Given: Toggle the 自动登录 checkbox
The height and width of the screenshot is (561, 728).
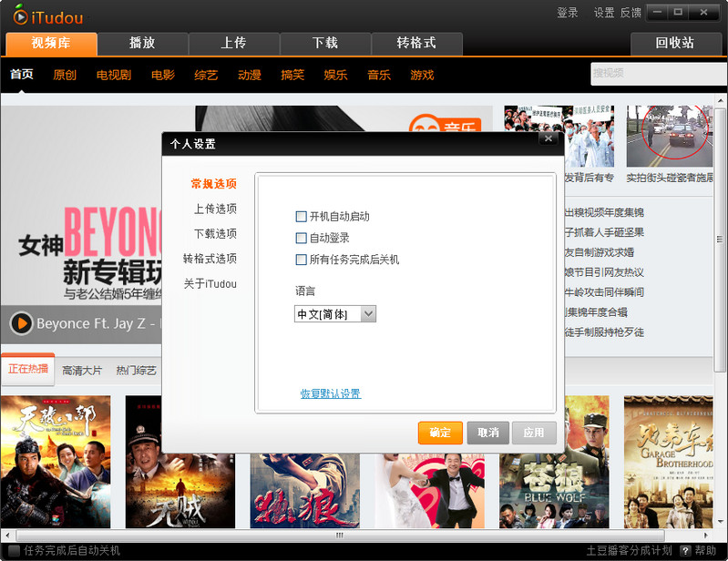Looking at the screenshot, I should (301, 238).
